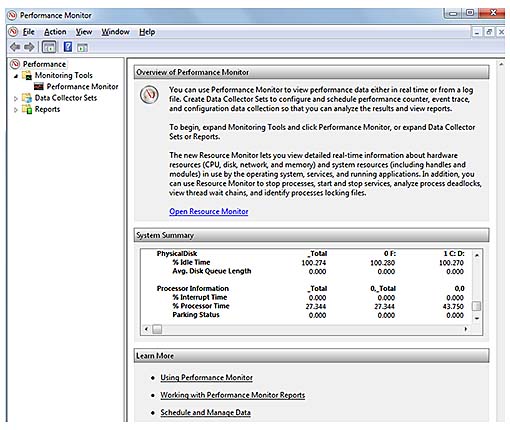Select Performance Monitor tree item
The width and height of the screenshot is (510, 430).
pos(82,87)
